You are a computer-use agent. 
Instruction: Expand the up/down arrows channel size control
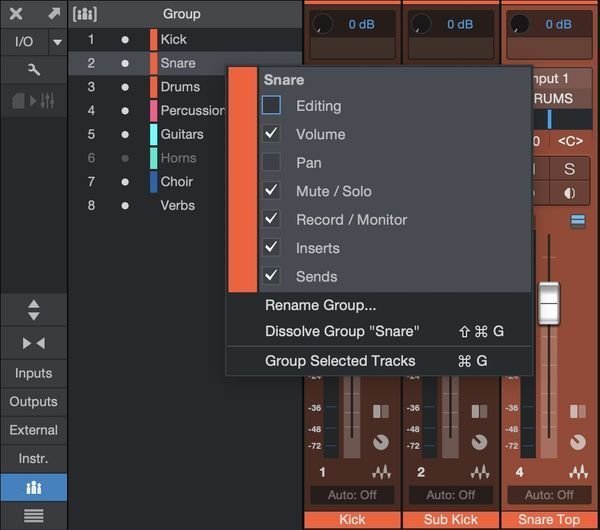pyautogui.click(x=33, y=309)
